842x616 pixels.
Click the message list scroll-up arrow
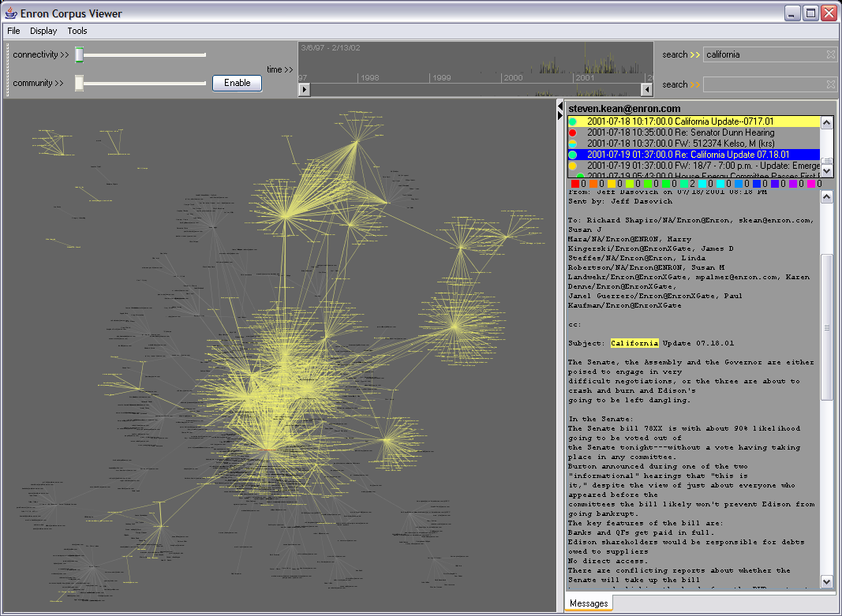pos(827,123)
